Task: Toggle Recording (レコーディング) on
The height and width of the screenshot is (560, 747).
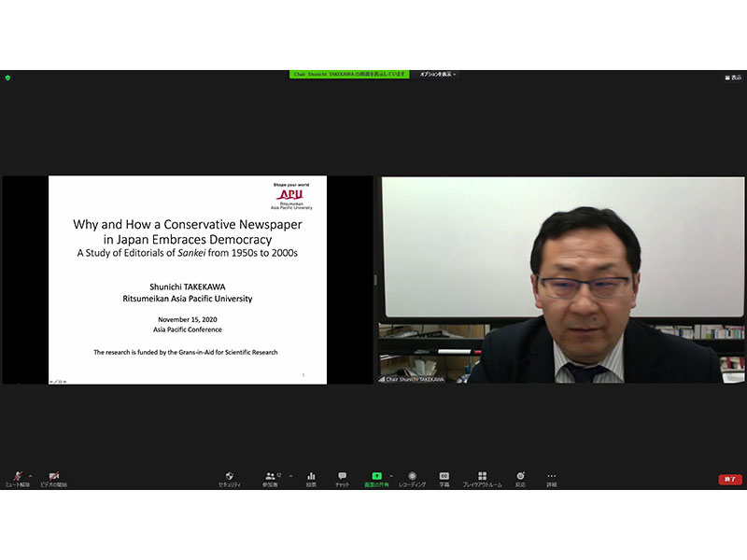Action: coord(412,477)
